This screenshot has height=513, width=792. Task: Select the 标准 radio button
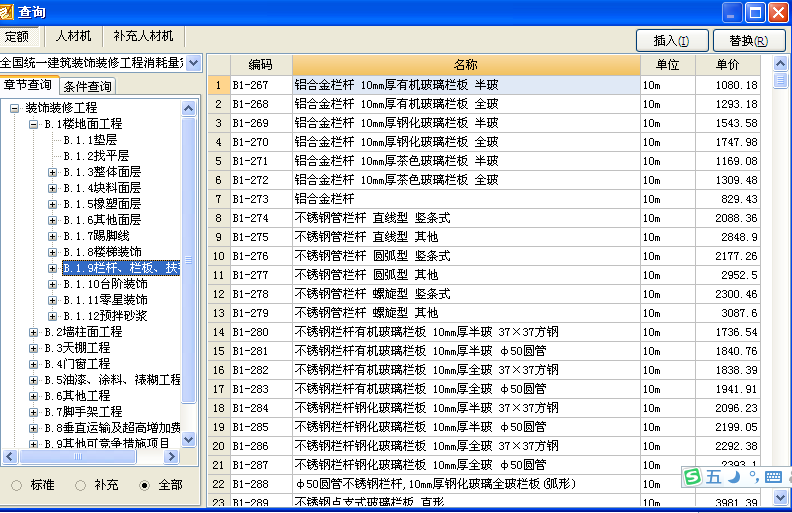coord(17,485)
